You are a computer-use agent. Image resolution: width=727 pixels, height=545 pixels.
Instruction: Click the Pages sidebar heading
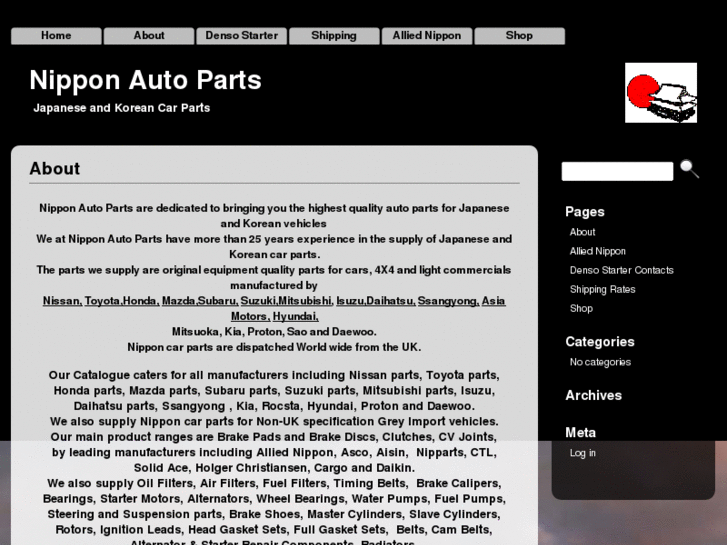pyautogui.click(x=585, y=212)
